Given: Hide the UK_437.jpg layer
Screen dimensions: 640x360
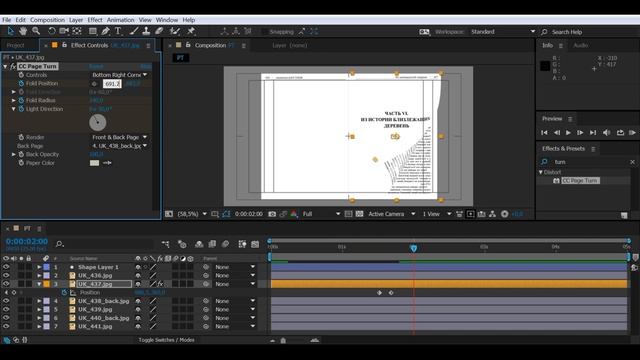Looking at the screenshot, I should coord(6,284).
